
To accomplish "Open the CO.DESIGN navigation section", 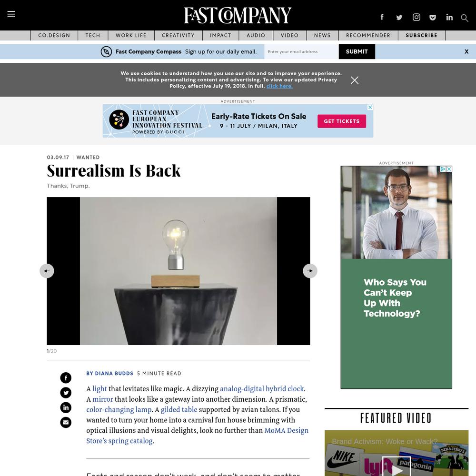I will pyautogui.click(x=54, y=35).
